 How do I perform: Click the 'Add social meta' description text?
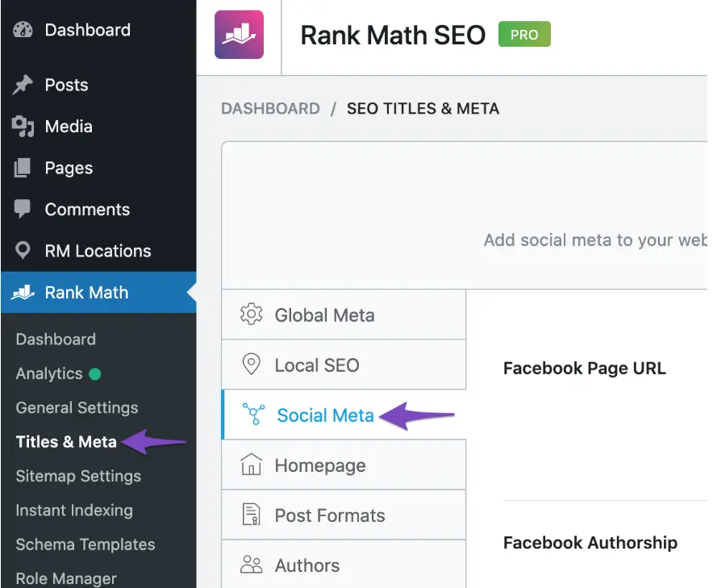pyautogui.click(x=595, y=240)
